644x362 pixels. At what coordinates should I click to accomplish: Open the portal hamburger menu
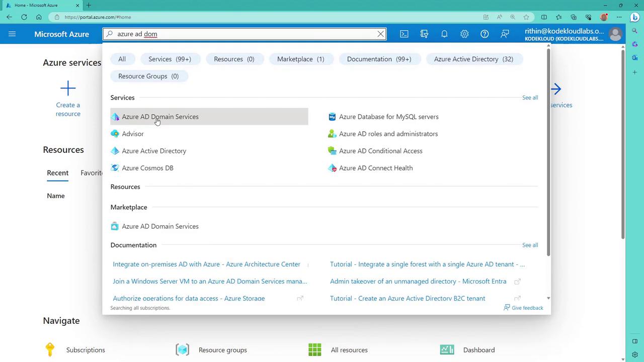[12, 34]
